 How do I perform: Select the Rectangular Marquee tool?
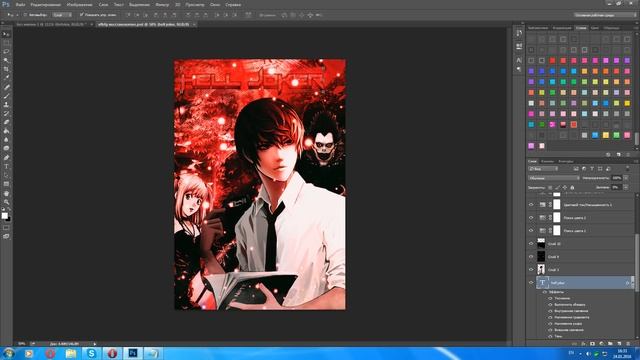(6, 43)
